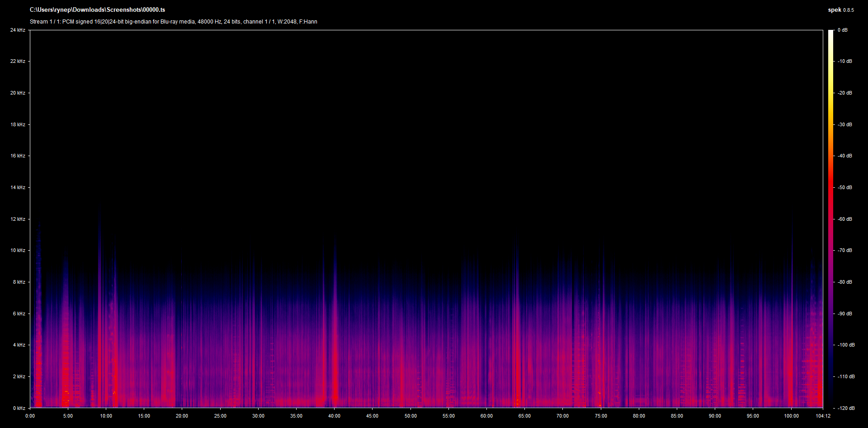Click the 104:12 end time marker
The width and height of the screenshot is (868, 428).
pos(823,416)
